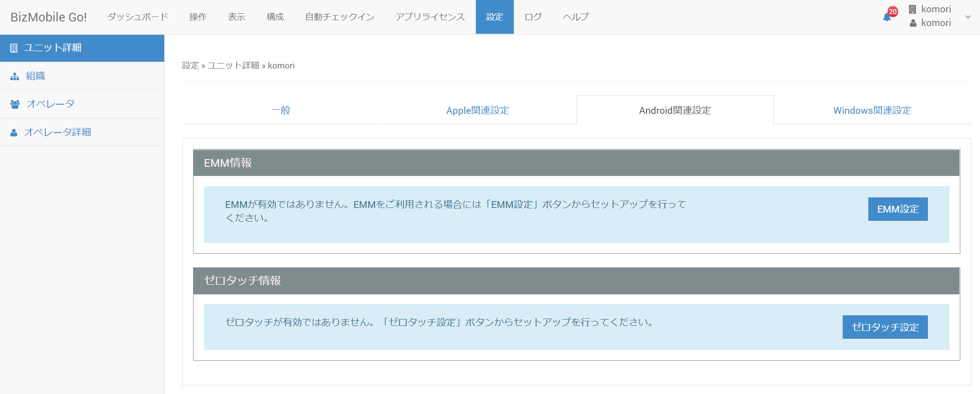Select the 一般 tab
The width and height of the screenshot is (980, 394).
coord(280,110)
